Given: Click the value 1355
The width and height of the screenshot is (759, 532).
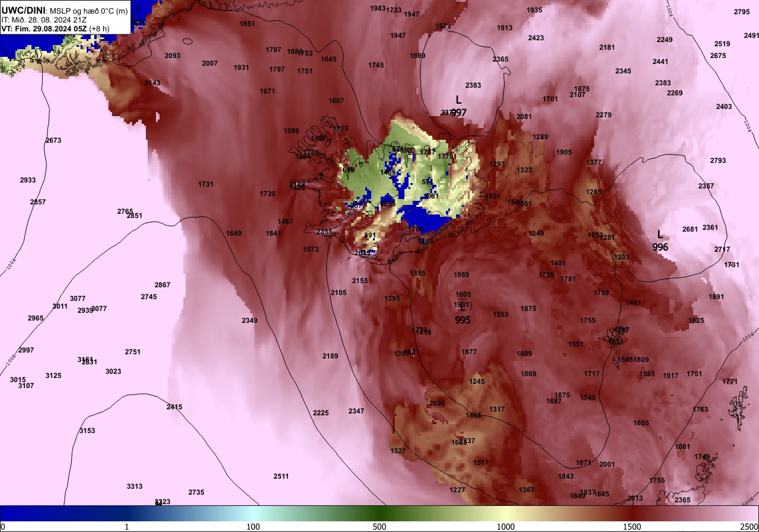Looking at the screenshot, I should [x=417, y=273].
